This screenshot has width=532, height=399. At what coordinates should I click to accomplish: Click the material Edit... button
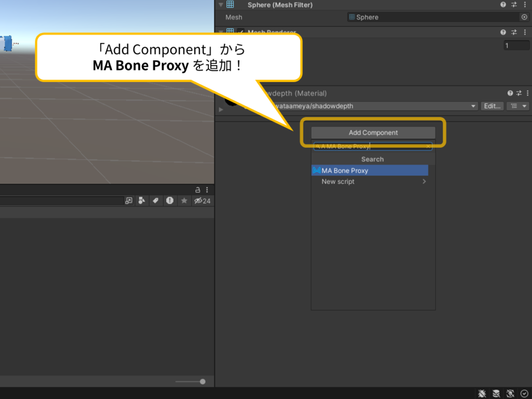point(492,106)
